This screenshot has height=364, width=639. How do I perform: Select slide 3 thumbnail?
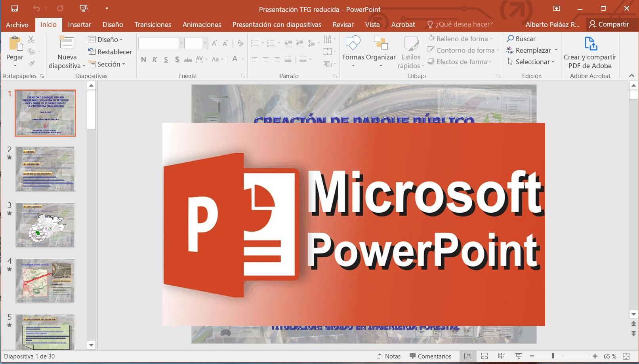coord(45,225)
